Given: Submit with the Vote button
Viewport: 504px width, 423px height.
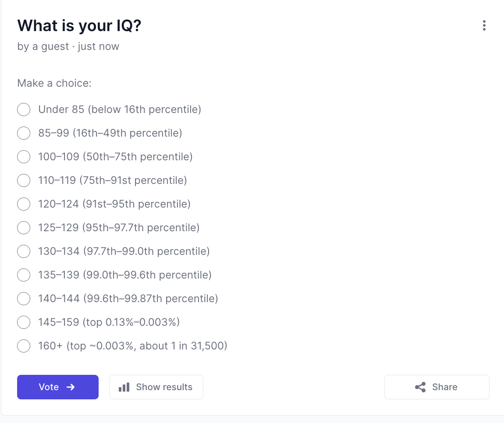Looking at the screenshot, I should click(58, 387).
